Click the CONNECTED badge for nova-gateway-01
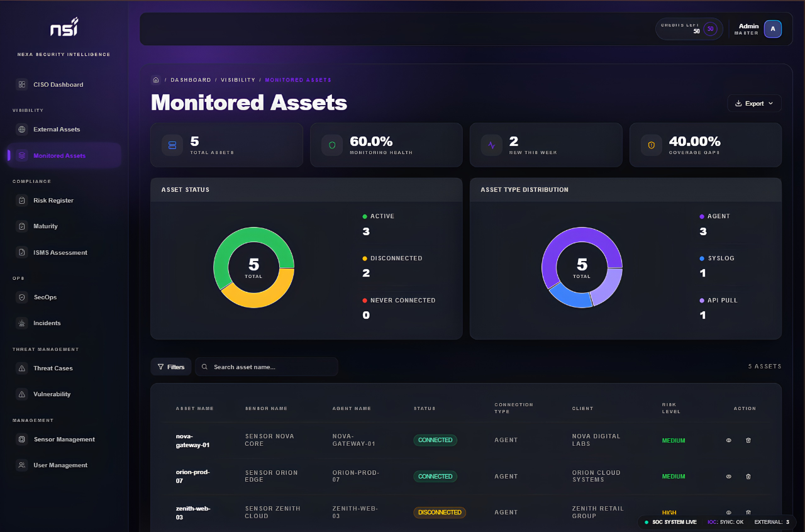Image resolution: width=805 pixels, height=532 pixels. tap(435, 440)
